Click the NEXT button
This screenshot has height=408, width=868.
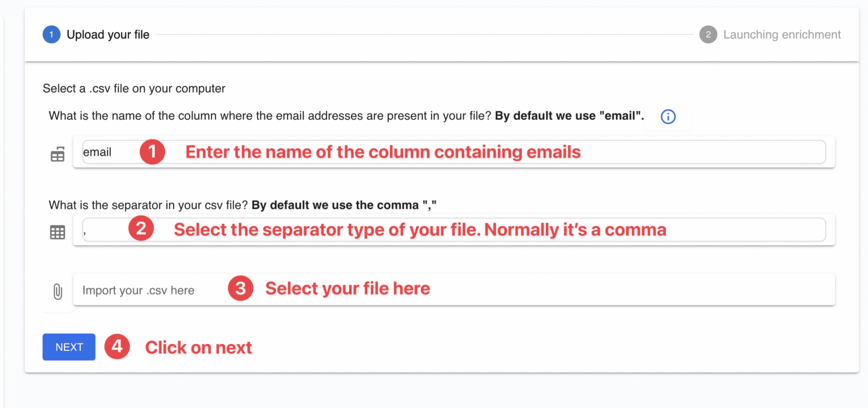pyautogui.click(x=68, y=347)
